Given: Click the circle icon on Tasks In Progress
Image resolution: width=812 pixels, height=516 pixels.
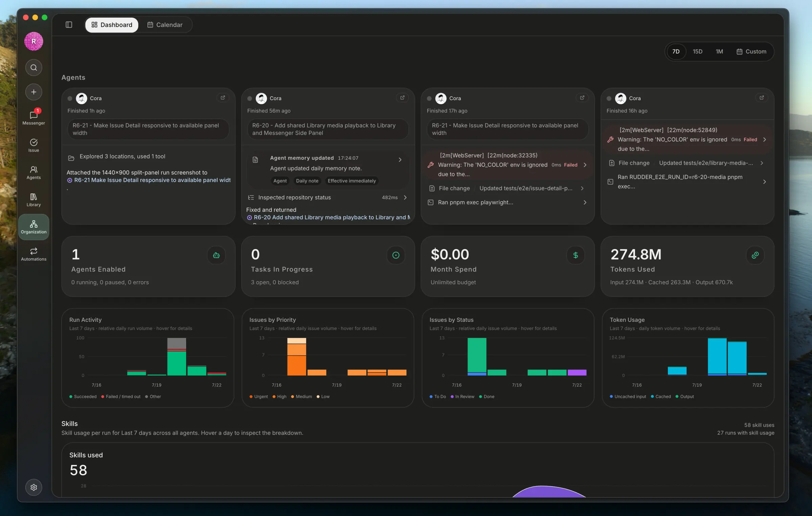Looking at the screenshot, I should click(x=396, y=255).
